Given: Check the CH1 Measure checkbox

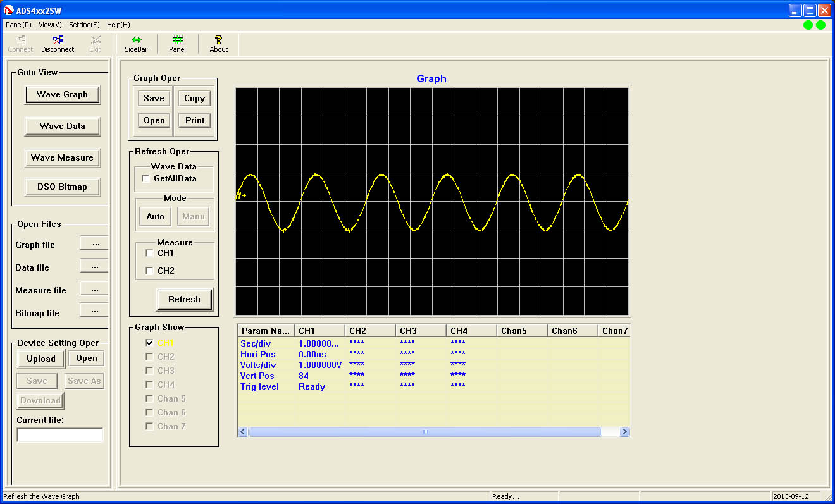Looking at the screenshot, I should tap(149, 254).
